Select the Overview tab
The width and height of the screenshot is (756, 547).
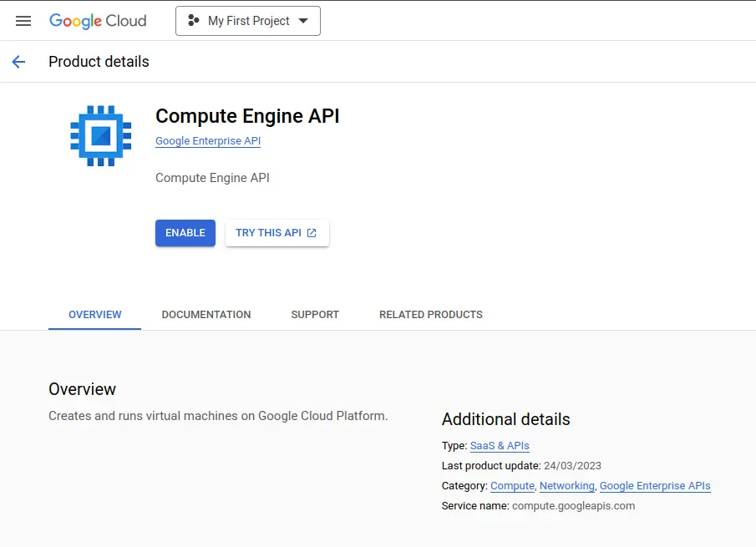click(95, 315)
